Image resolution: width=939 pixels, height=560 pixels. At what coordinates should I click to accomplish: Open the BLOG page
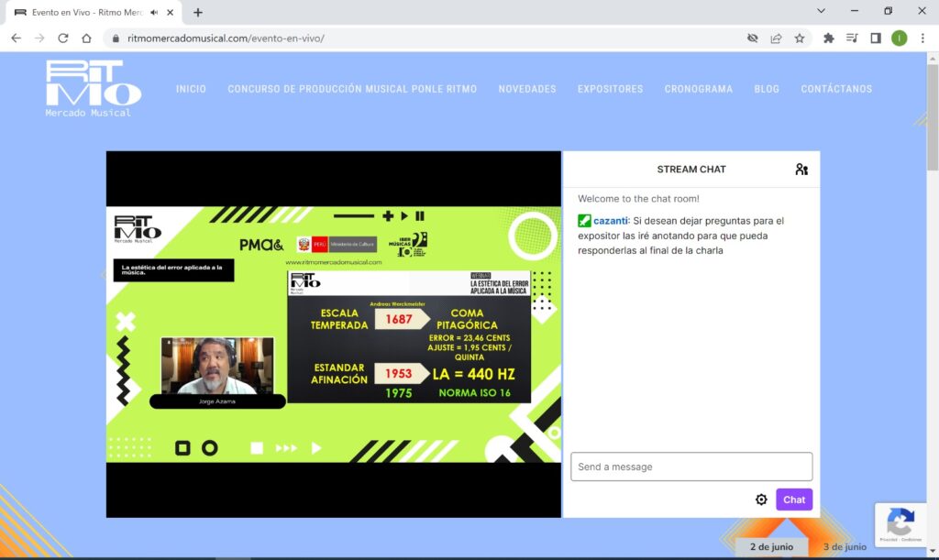click(767, 89)
